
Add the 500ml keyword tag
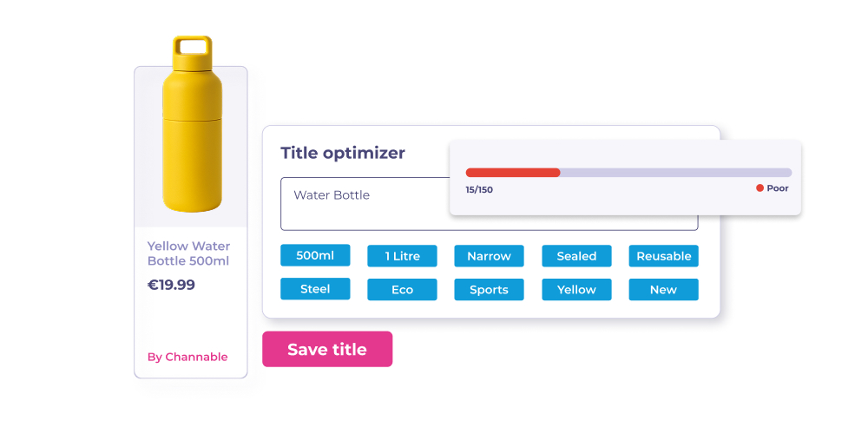[315, 255]
